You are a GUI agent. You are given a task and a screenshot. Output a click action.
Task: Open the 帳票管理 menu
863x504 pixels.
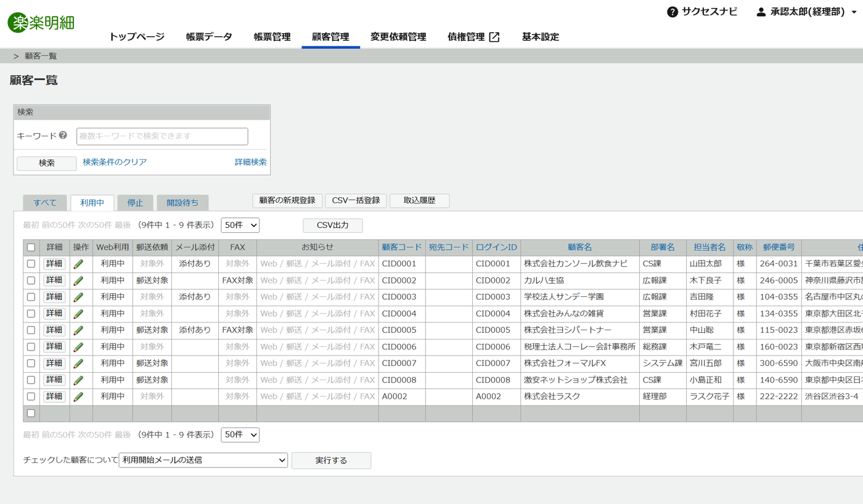[x=272, y=37]
